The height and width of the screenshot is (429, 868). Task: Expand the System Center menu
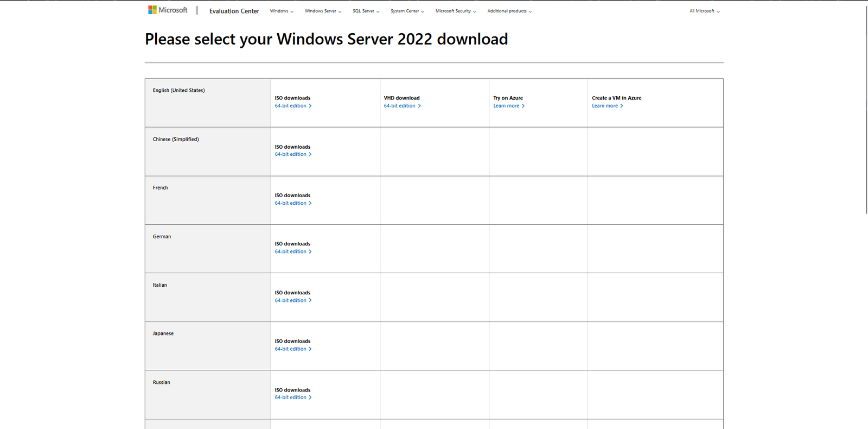tap(407, 11)
